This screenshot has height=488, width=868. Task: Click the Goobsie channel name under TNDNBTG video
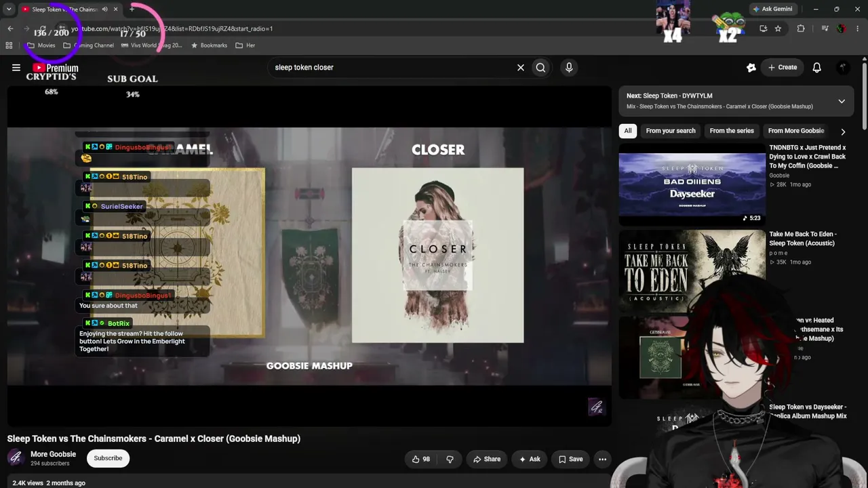[x=779, y=176]
